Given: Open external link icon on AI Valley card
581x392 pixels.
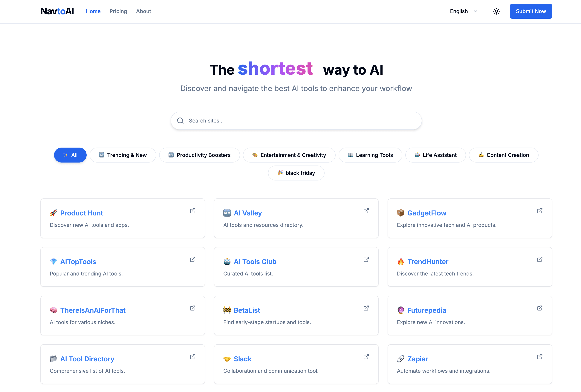Looking at the screenshot, I should [366, 211].
